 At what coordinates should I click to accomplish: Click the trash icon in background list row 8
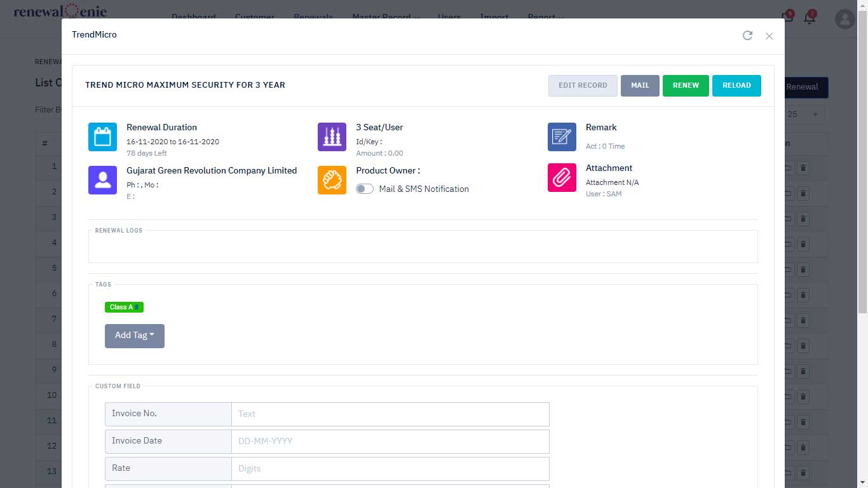click(803, 346)
